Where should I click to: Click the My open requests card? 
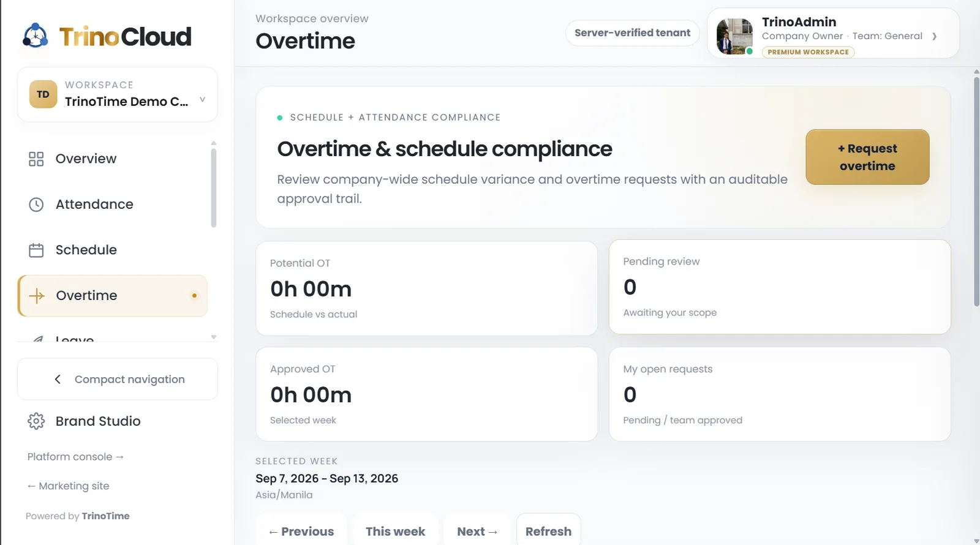(779, 394)
